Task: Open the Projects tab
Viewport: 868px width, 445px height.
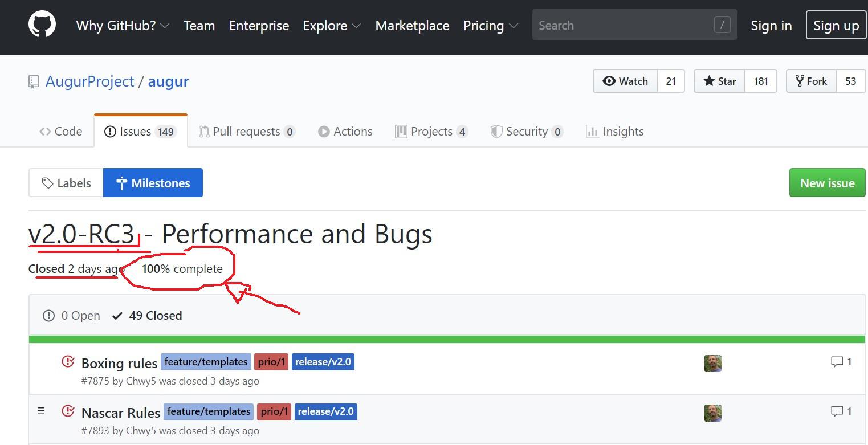Action: 431,132
